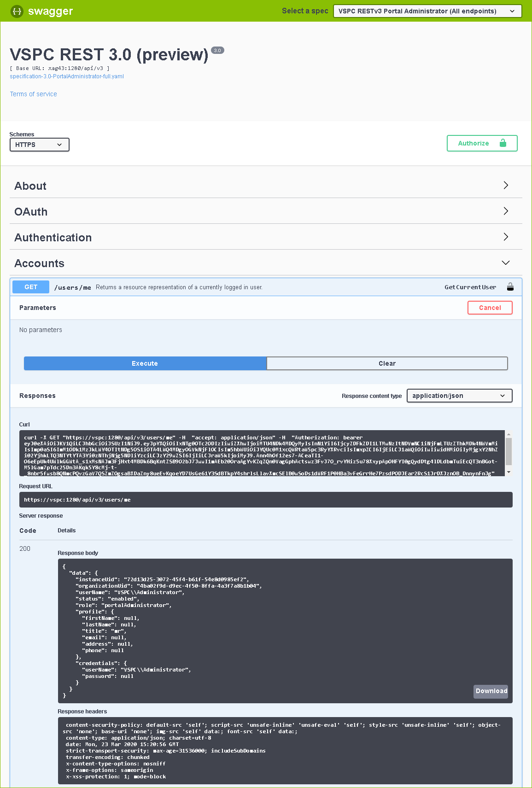This screenshot has height=788, width=532.
Task: Click the Server response label
Action: tap(41, 516)
